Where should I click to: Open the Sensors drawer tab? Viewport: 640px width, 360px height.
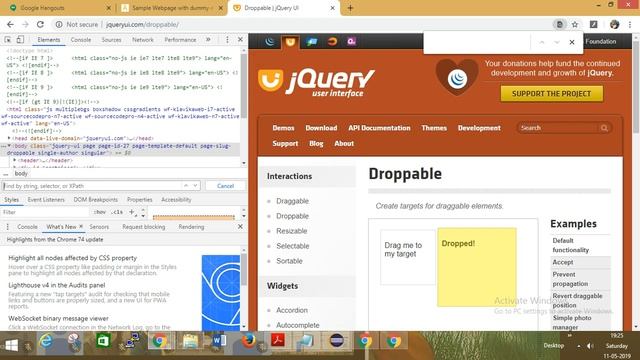(99, 227)
